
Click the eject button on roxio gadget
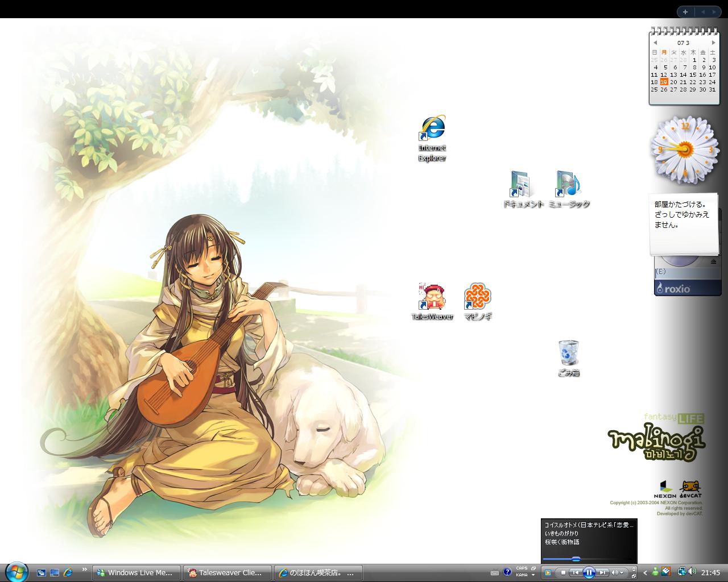pyautogui.click(x=714, y=262)
